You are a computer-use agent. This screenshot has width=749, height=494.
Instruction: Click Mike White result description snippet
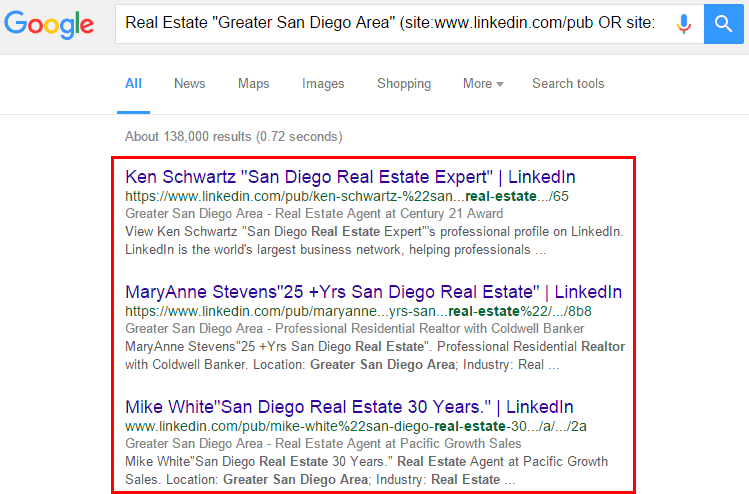(366, 471)
